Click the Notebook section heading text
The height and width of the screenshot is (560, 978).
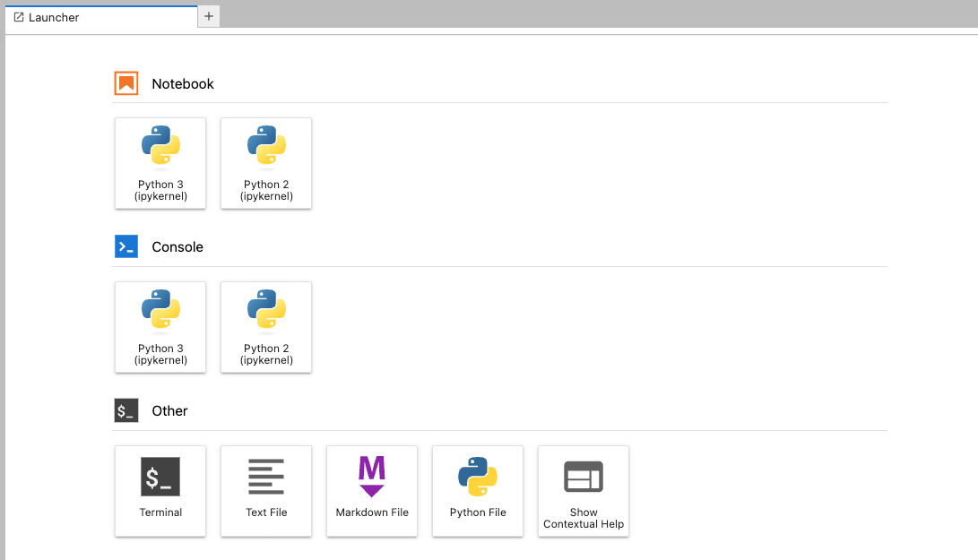[183, 84]
